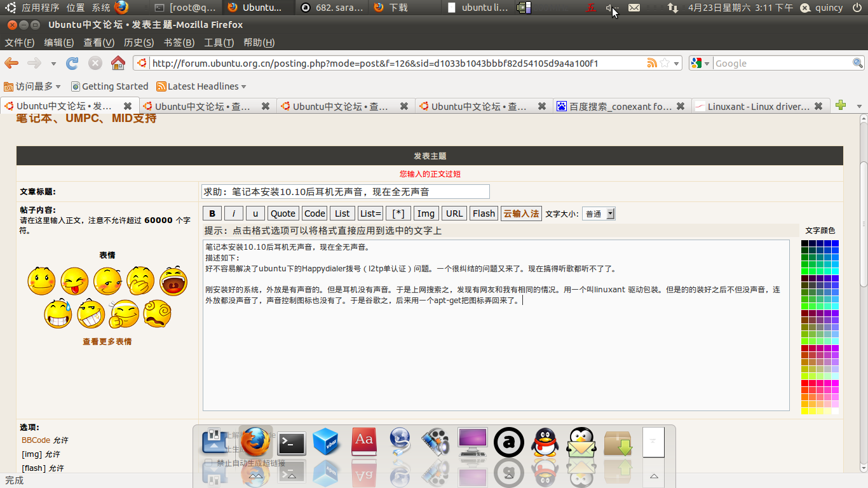Open the penguin mail app in dock
Screen dimensions: 868x488
[581, 442]
